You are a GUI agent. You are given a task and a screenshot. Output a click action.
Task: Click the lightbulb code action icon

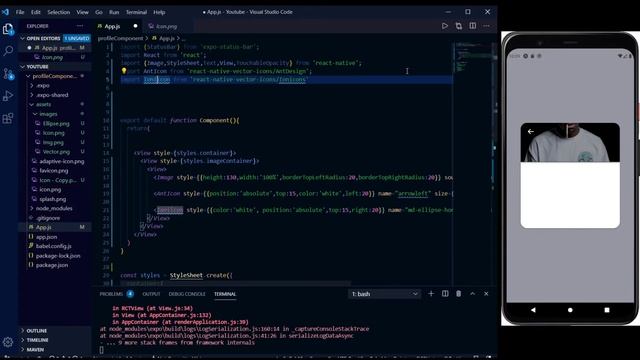click(124, 71)
